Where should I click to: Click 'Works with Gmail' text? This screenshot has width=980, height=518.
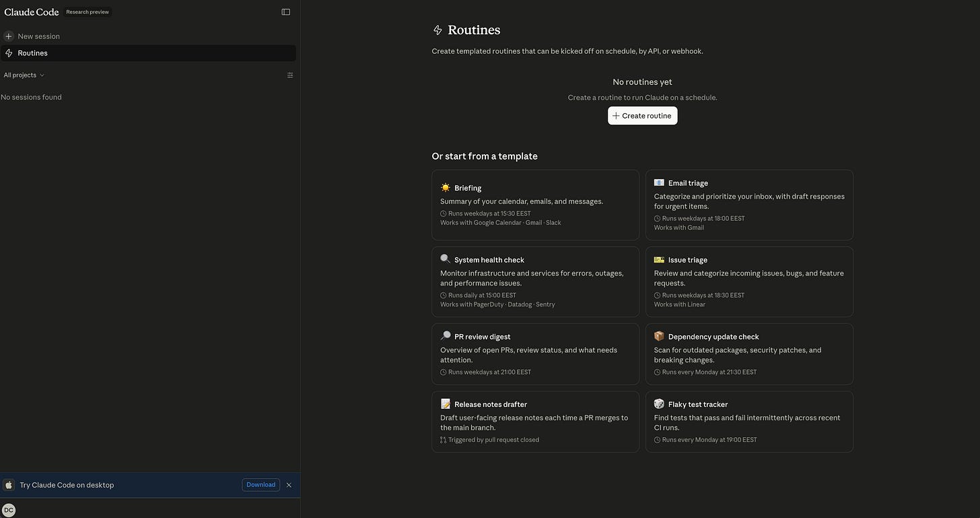click(x=679, y=228)
